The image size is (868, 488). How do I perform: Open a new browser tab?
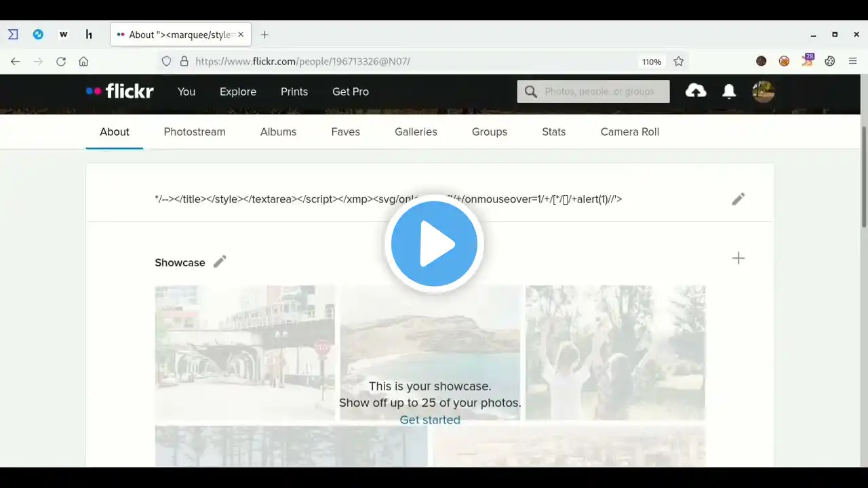[x=264, y=35]
